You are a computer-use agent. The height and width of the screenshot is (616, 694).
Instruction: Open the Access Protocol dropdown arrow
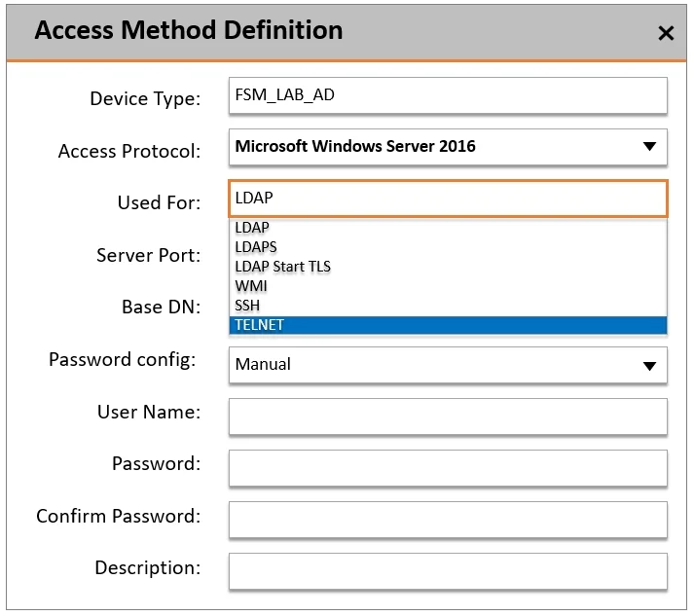click(649, 147)
